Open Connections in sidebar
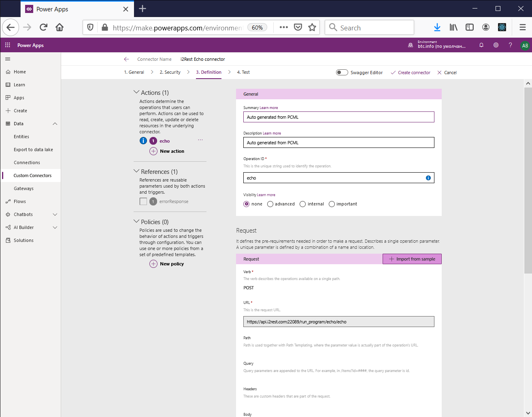The height and width of the screenshot is (417, 532). click(27, 163)
